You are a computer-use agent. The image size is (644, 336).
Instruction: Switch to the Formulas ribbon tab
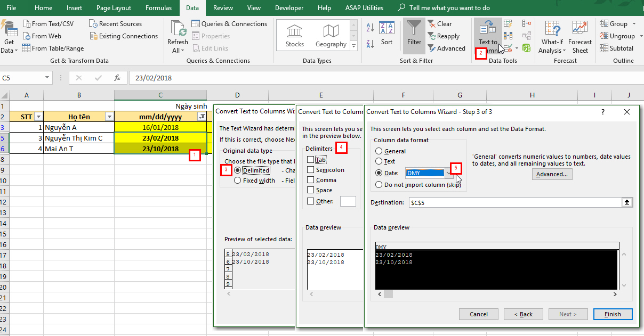coord(158,8)
